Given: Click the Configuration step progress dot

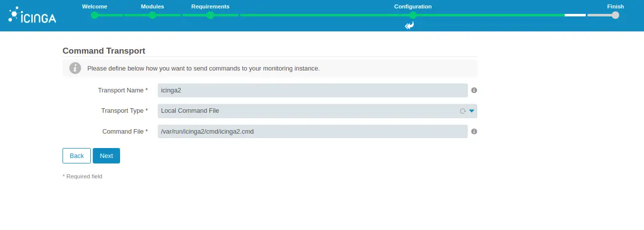Looking at the screenshot, I should pyautogui.click(x=413, y=15).
